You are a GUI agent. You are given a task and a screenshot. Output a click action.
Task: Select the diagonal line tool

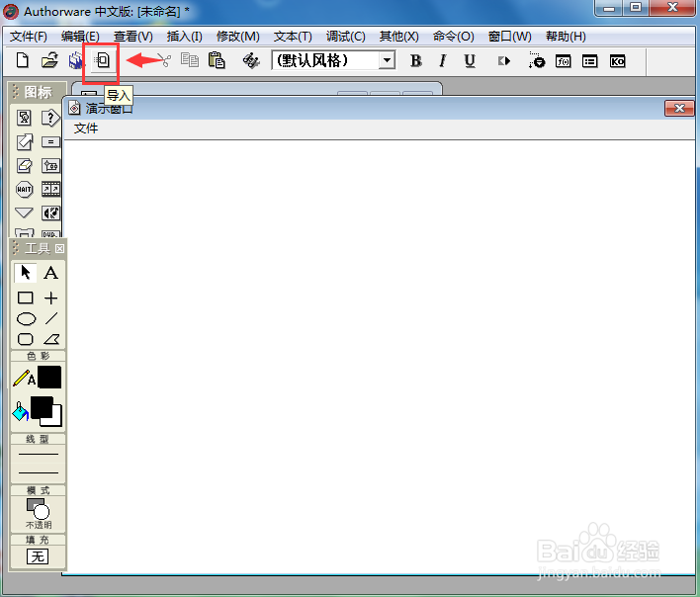(50, 318)
